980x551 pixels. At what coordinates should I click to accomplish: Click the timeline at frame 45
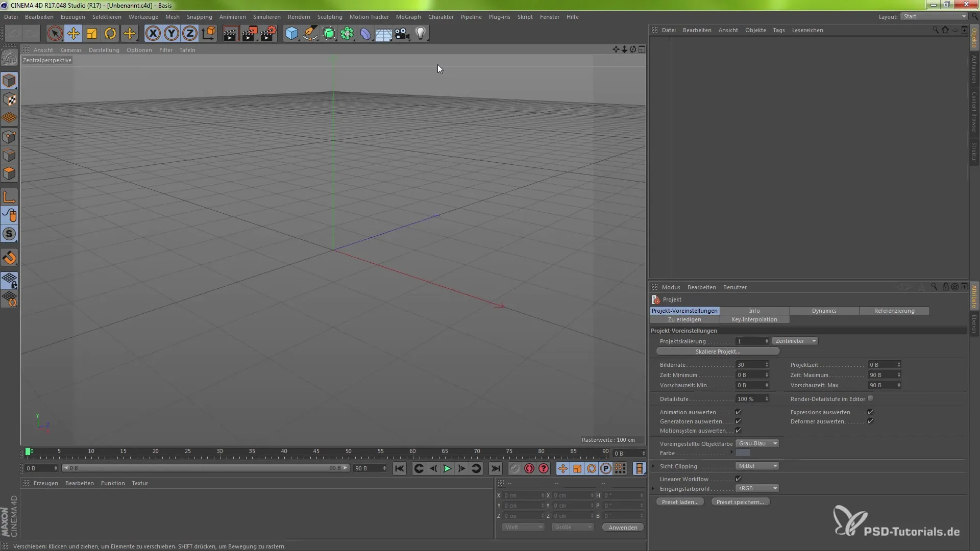click(316, 452)
